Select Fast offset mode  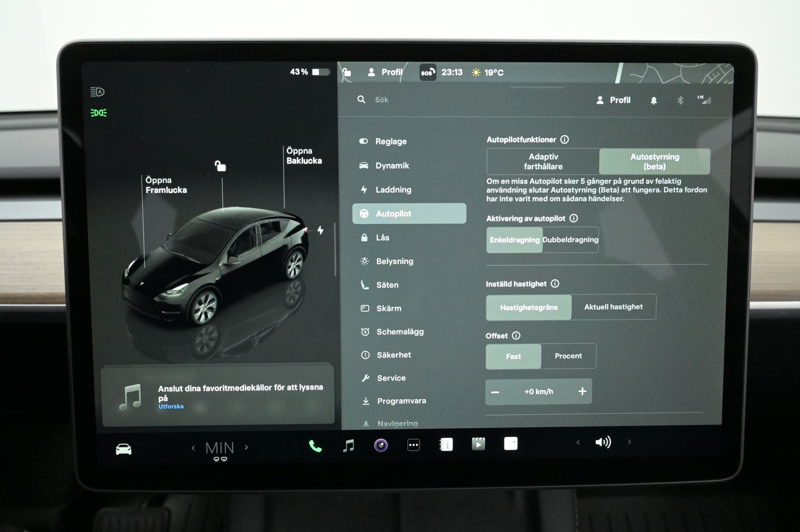click(513, 357)
